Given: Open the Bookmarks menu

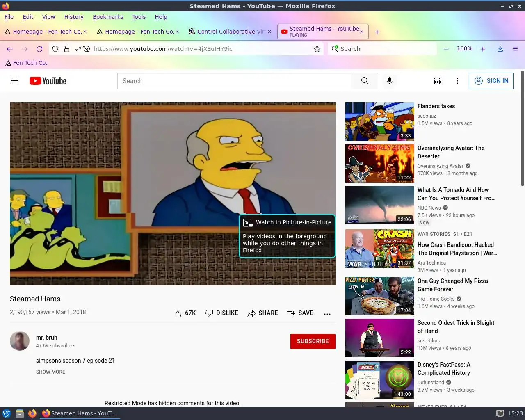Looking at the screenshot, I should click(108, 17).
